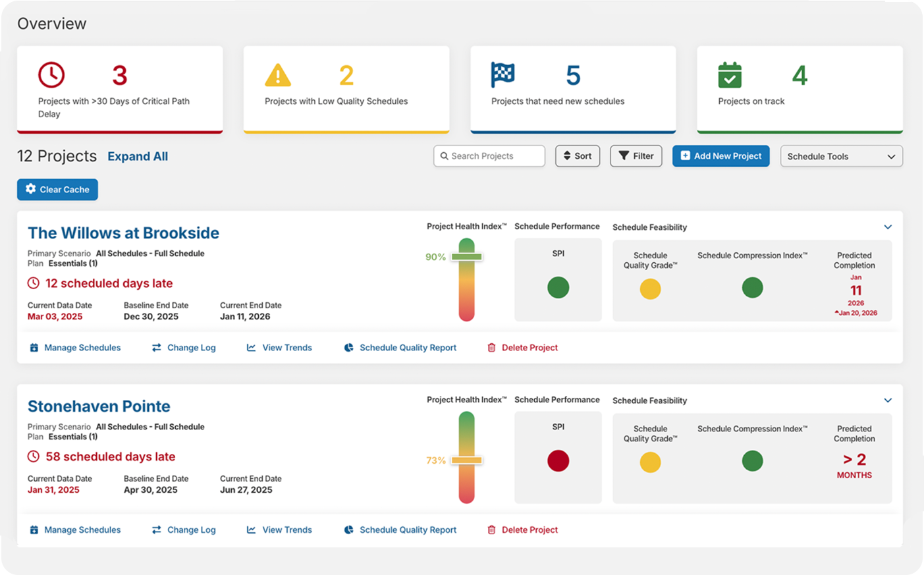
Task: Click The Willows' green Schedule Compression Index dot
Action: 752,288
